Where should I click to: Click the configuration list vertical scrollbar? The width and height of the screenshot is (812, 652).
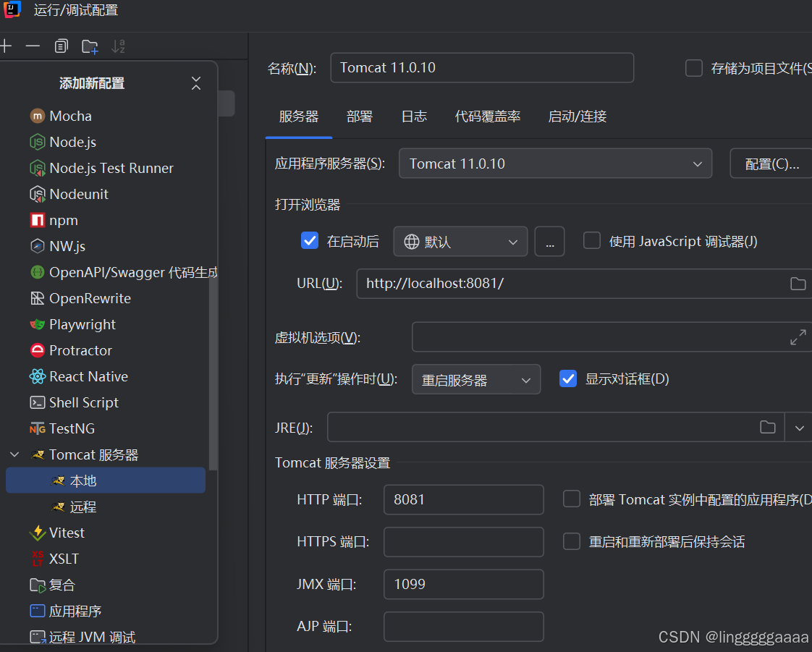point(213,373)
